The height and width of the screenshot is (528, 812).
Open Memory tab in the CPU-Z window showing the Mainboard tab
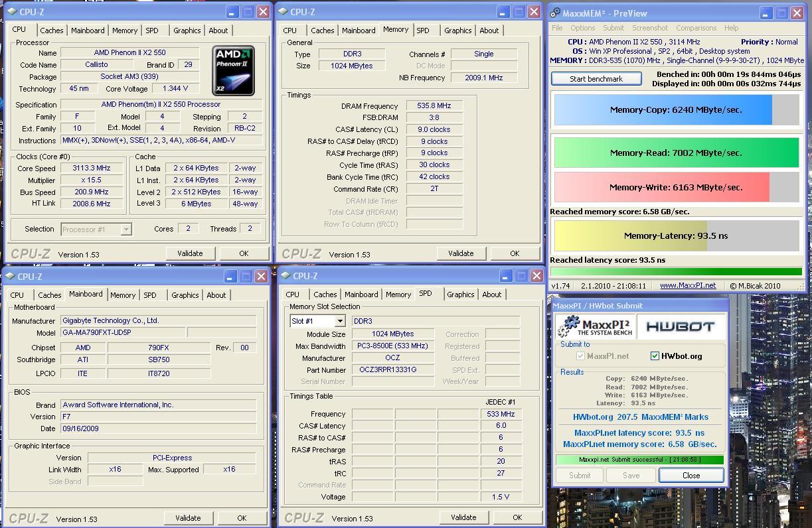(x=123, y=295)
